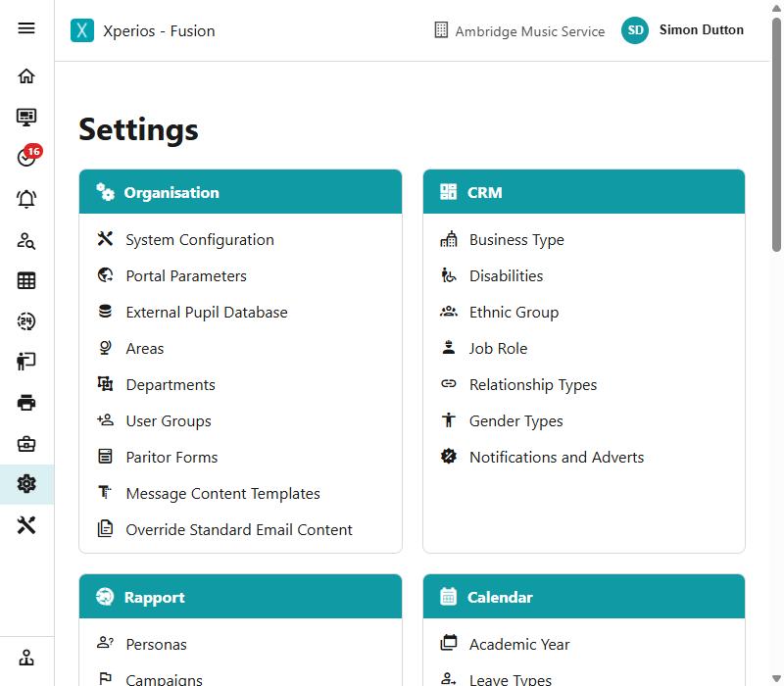Screen dimensions: 784x686
Task: Click the Xperios - Fusion title text
Action: (x=159, y=31)
